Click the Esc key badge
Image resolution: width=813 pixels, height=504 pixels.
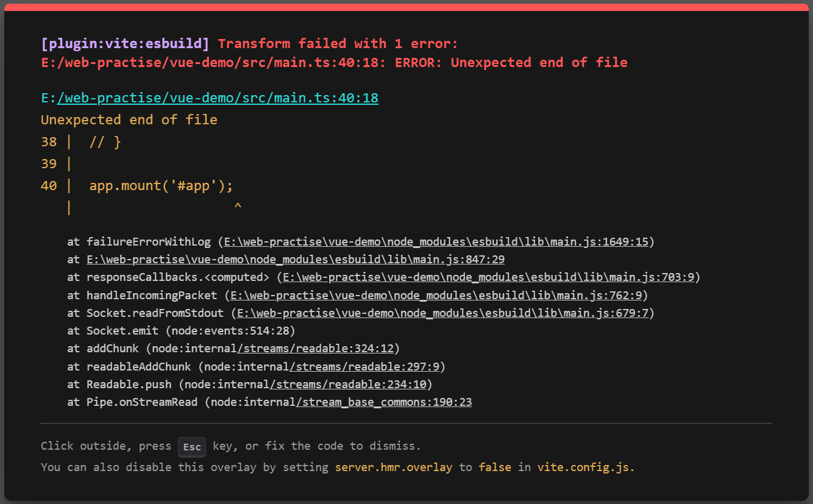tap(192, 447)
